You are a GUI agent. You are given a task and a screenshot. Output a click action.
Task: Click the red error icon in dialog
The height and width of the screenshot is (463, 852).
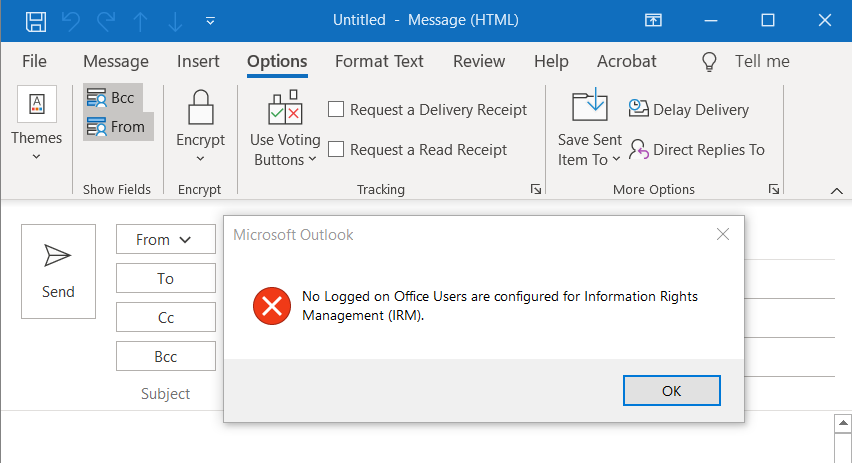272,306
